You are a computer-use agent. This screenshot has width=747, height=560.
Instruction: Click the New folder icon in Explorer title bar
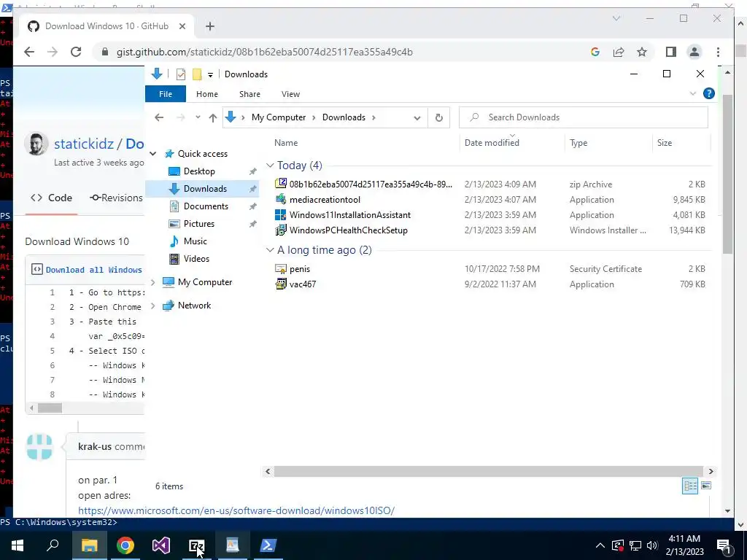tap(197, 74)
